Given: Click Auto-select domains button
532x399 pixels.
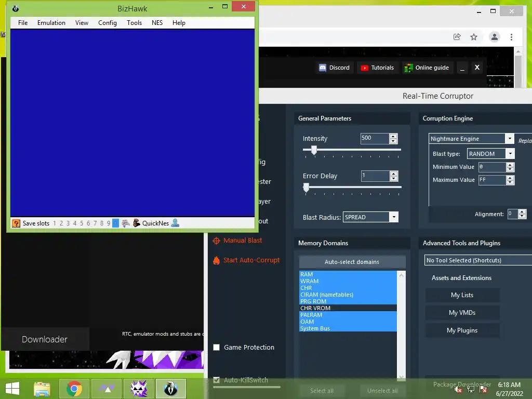Looking at the screenshot, I should (x=352, y=262).
